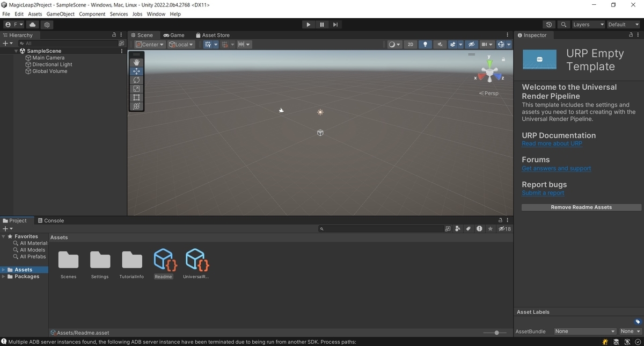The width and height of the screenshot is (644, 346).
Task: Select the Rotate tool
Action: 136,80
